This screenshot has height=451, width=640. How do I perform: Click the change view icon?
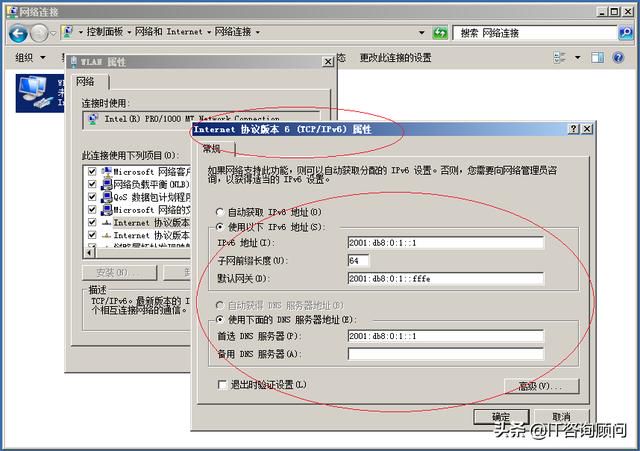coord(559,58)
